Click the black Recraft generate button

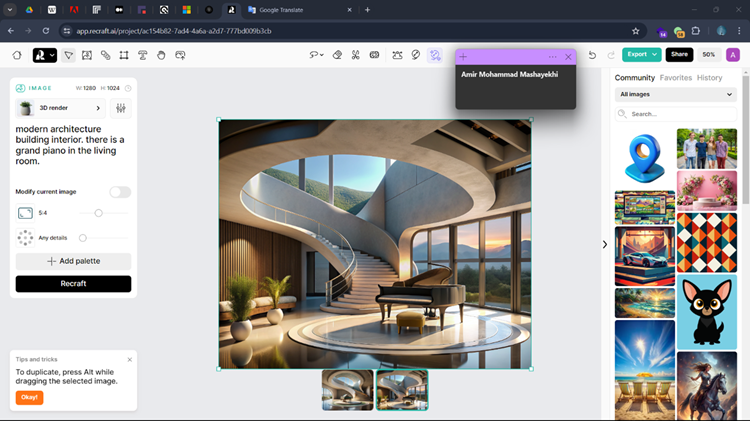73,284
